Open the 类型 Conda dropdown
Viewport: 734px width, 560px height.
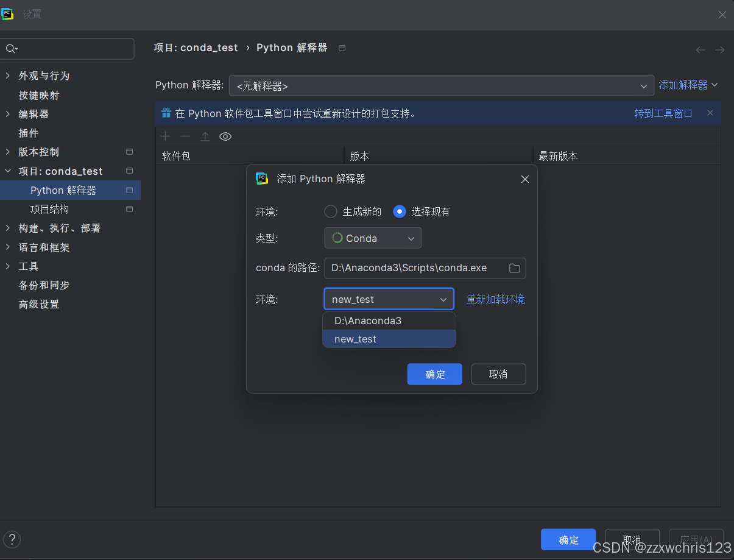pos(373,238)
